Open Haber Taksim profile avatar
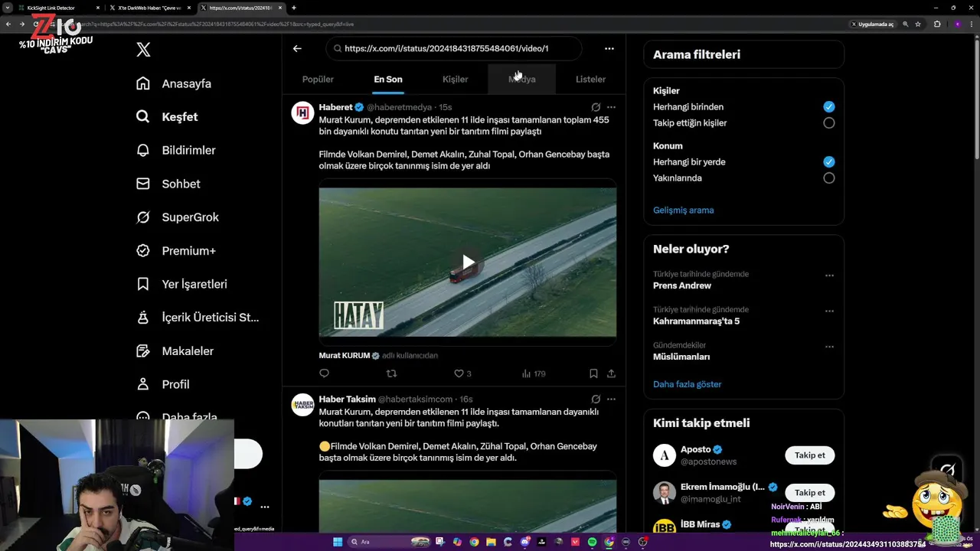 click(x=303, y=404)
